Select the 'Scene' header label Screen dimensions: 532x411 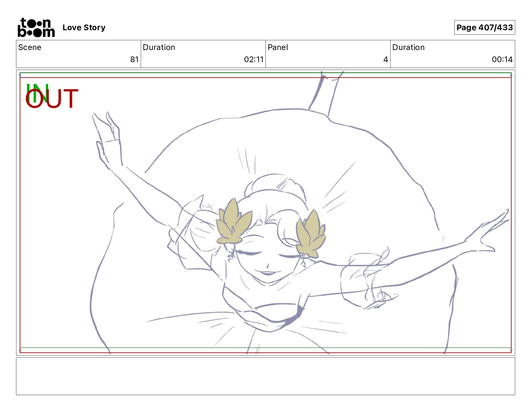pyautogui.click(x=30, y=47)
